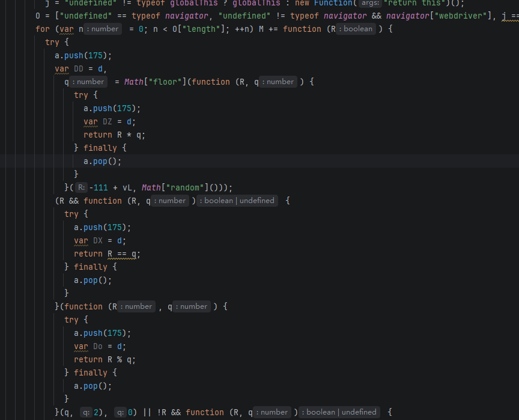Place the cursor on the highlighted 'a.pop();' line
This screenshot has height=420, width=519.
tap(102, 161)
